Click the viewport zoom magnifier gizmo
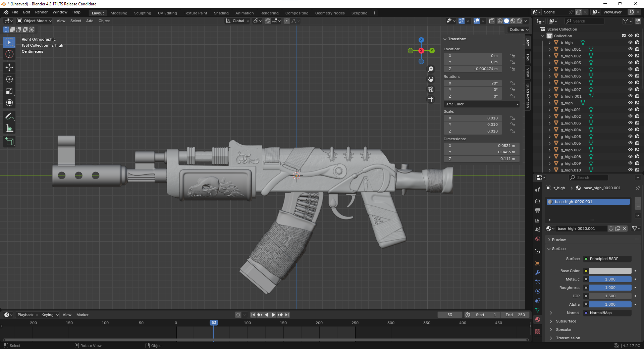Viewport: 644px width, 349px height. (431, 69)
